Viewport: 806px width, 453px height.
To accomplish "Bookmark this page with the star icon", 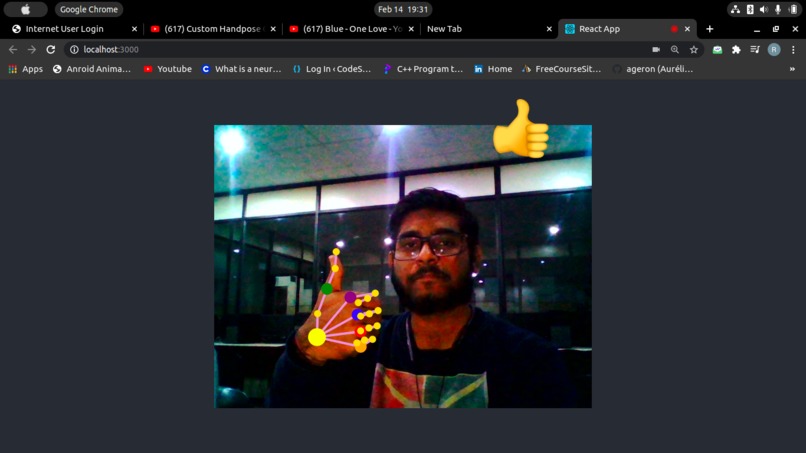I will [693, 49].
